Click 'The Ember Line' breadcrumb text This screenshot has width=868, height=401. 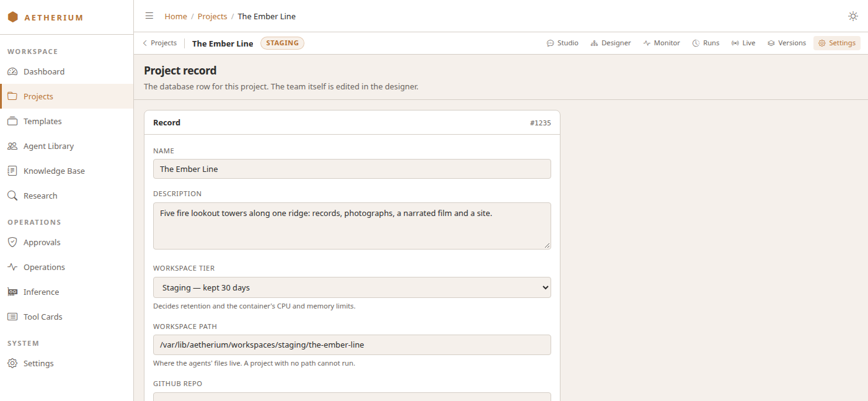(x=267, y=16)
